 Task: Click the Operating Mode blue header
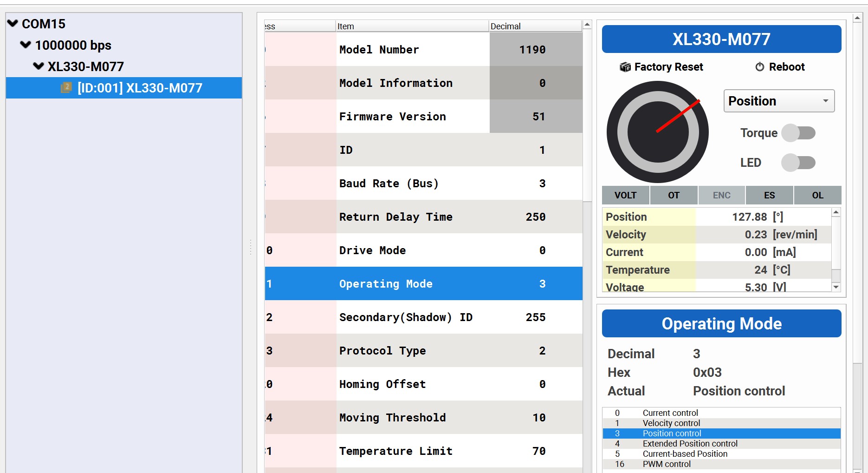click(721, 323)
